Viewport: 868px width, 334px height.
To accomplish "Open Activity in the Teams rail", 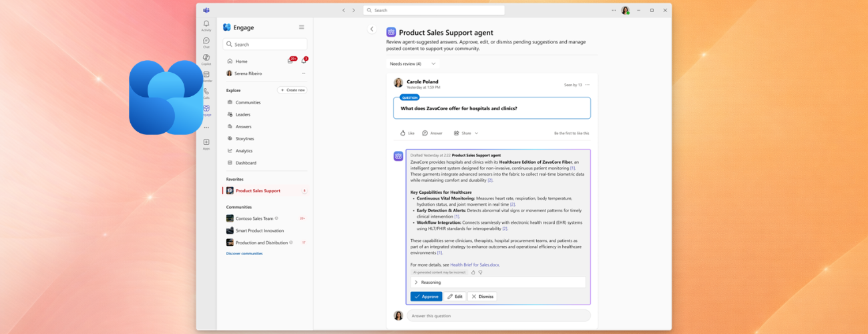I will coord(206,25).
